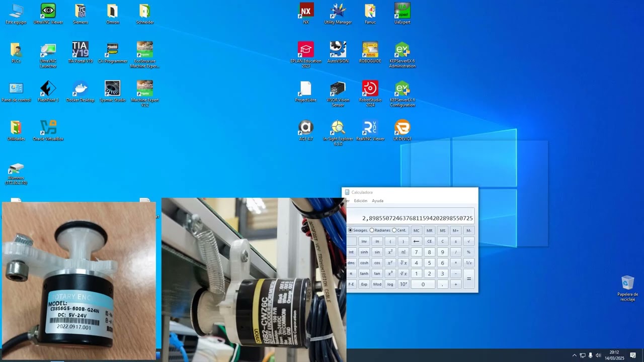Launch EcoStruxure Machine Expert icon
This screenshot has height=362, width=644.
click(x=145, y=55)
